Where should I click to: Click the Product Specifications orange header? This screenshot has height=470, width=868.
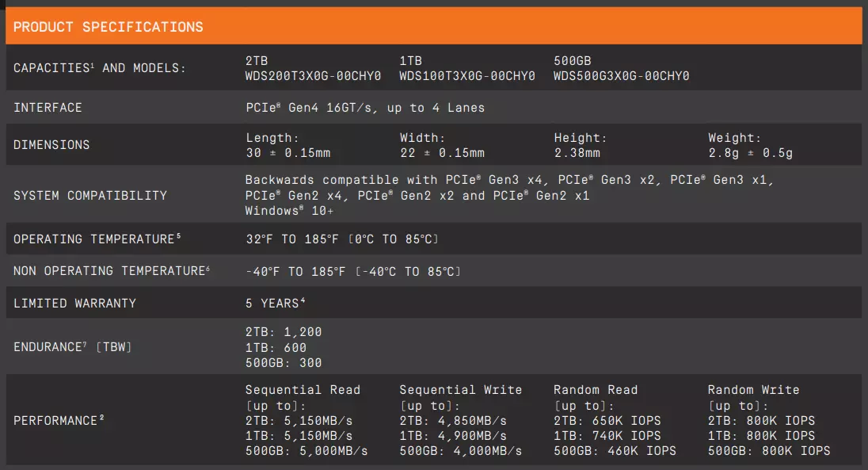(x=433, y=26)
